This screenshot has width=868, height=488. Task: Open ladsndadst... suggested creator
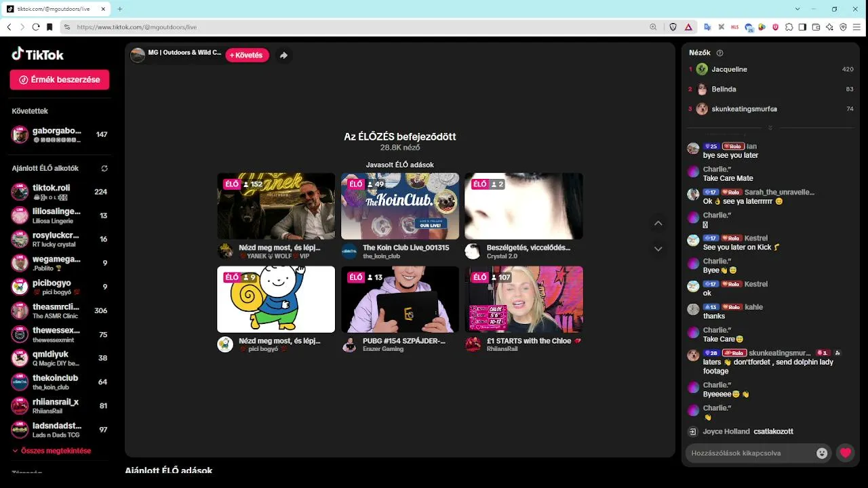point(60,430)
